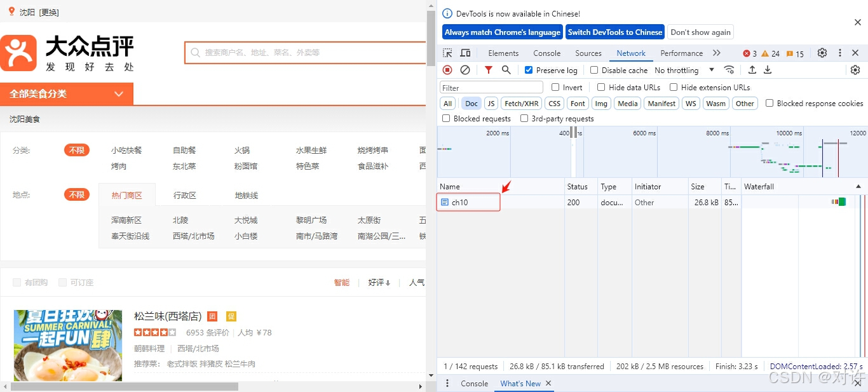This screenshot has height=392, width=868.
Task: Click the 促 promotion badge beside 松兰味
Action: click(231, 316)
